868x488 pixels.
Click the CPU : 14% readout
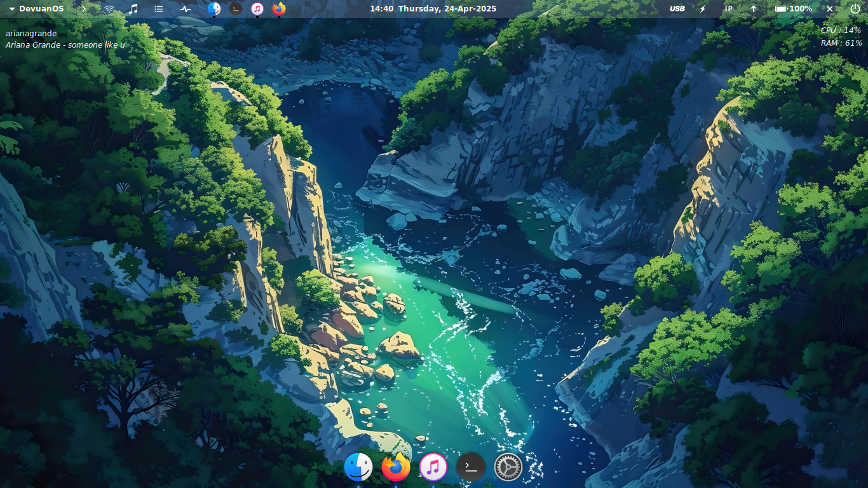pos(841,30)
